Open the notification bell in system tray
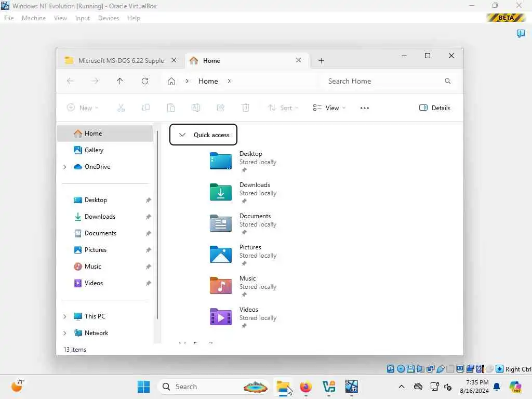This screenshot has width=532, height=399. (497, 387)
